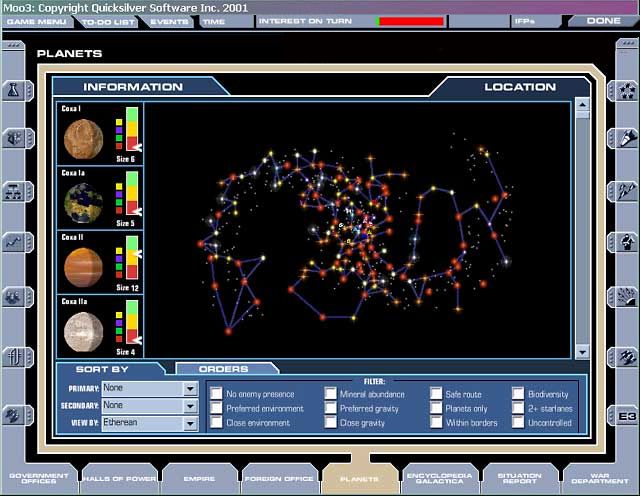Screen dimensions: 640x496
Task: Select the Sort By tab
Action: 102,369
